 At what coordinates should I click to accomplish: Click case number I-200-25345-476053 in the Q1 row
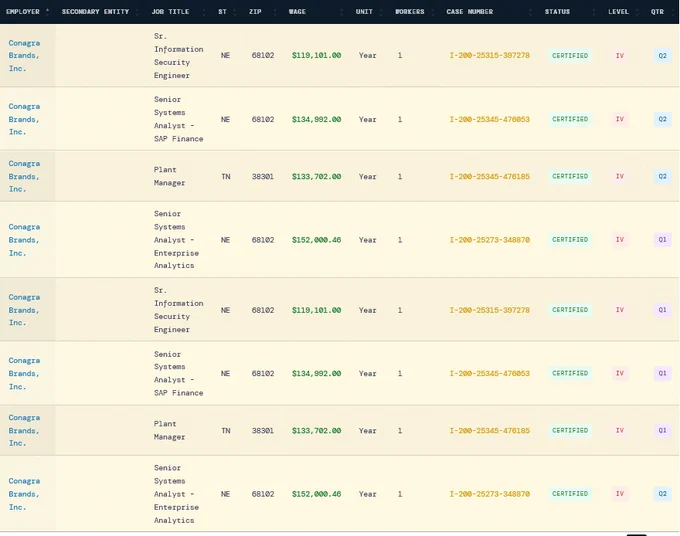490,373
